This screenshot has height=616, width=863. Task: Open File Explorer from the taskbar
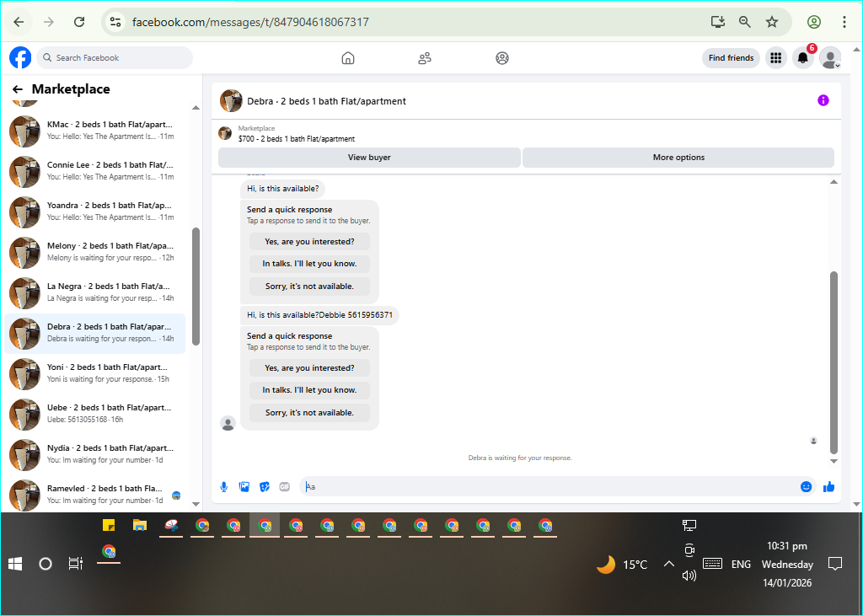(140, 525)
